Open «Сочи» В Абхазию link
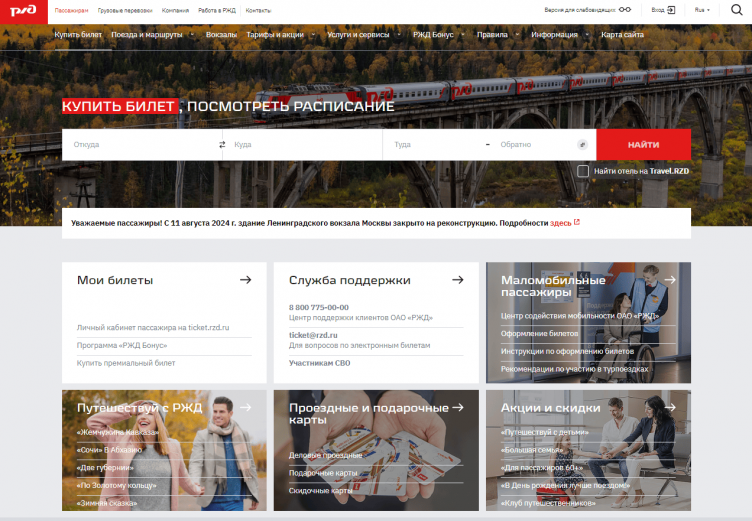Viewport: 752px width, 521px height. pos(109,450)
